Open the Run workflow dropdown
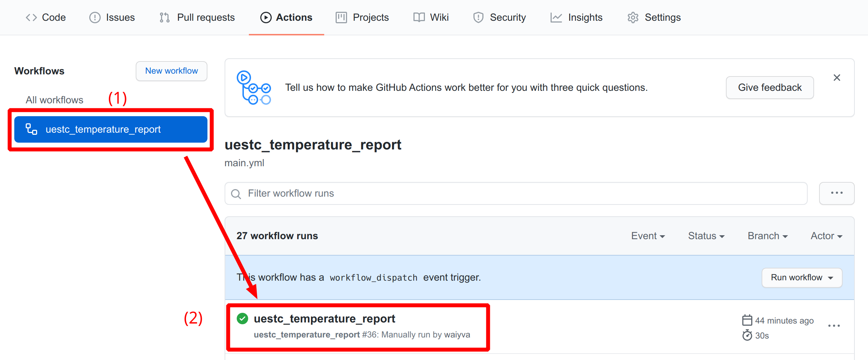 tap(802, 277)
